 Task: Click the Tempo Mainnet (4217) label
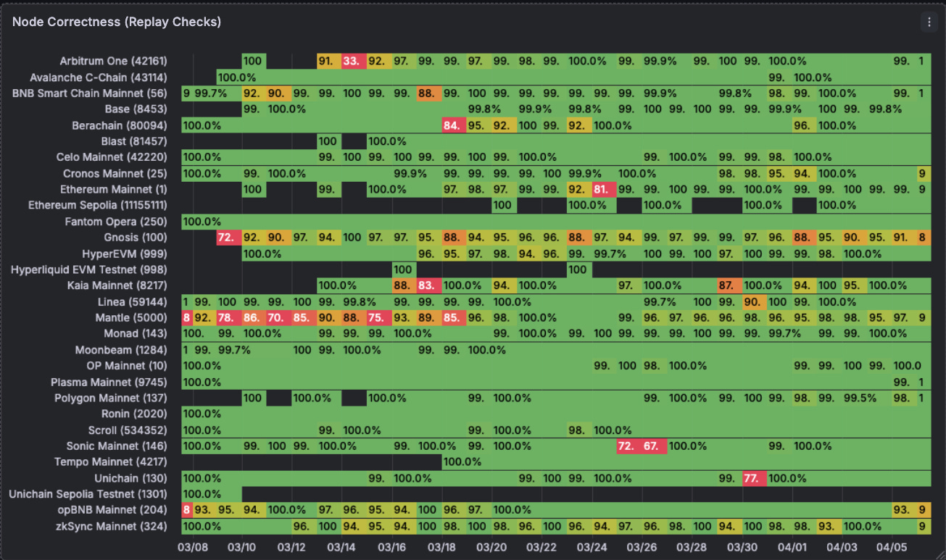[111, 461]
